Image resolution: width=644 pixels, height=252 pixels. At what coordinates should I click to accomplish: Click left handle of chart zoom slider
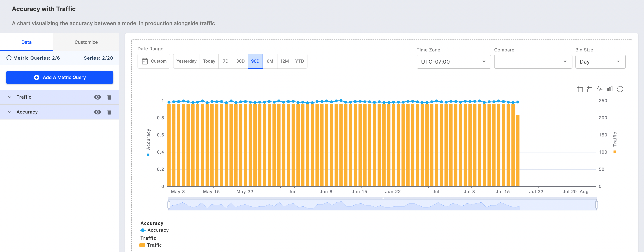click(169, 205)
